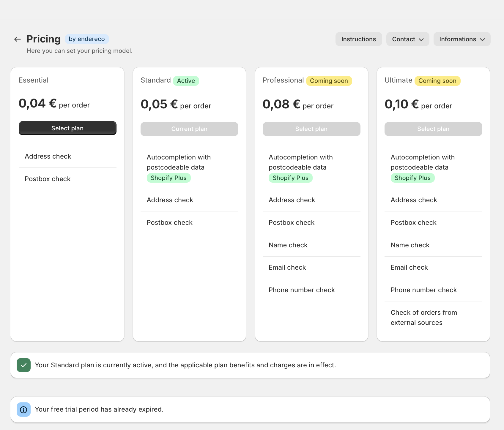The height and width of the screenshot is (430, 504).
Task: Click the back arrow next to Pricing
Action: [x=18, y=39]
